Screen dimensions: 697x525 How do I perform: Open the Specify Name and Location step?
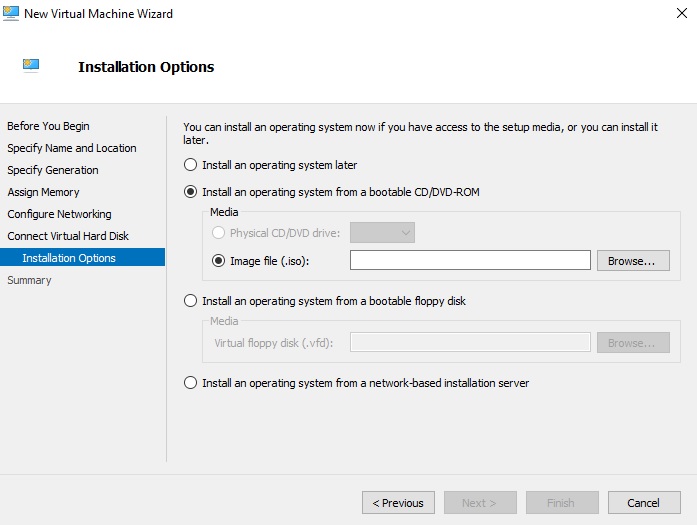point(72,148)
